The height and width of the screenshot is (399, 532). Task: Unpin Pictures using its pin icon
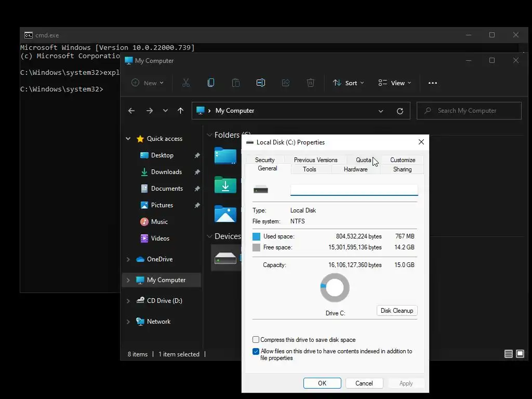[x=197, y=205]
